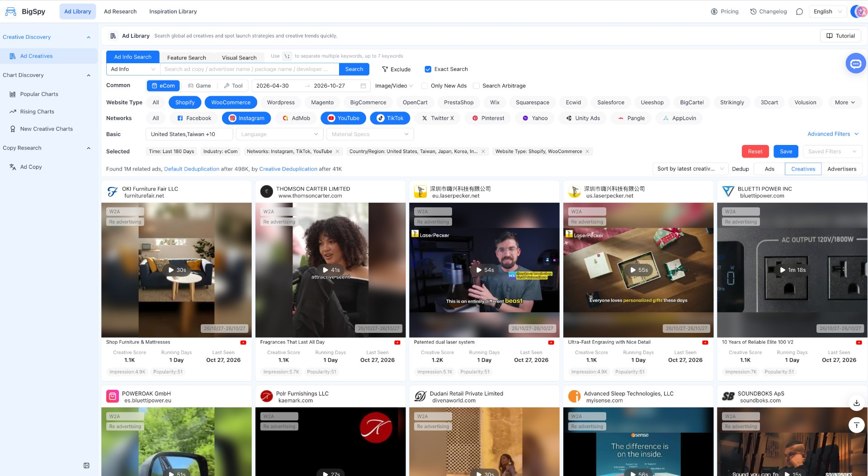Toggle the Instagram network filter
868x476 pixels.
click(246, 118)
